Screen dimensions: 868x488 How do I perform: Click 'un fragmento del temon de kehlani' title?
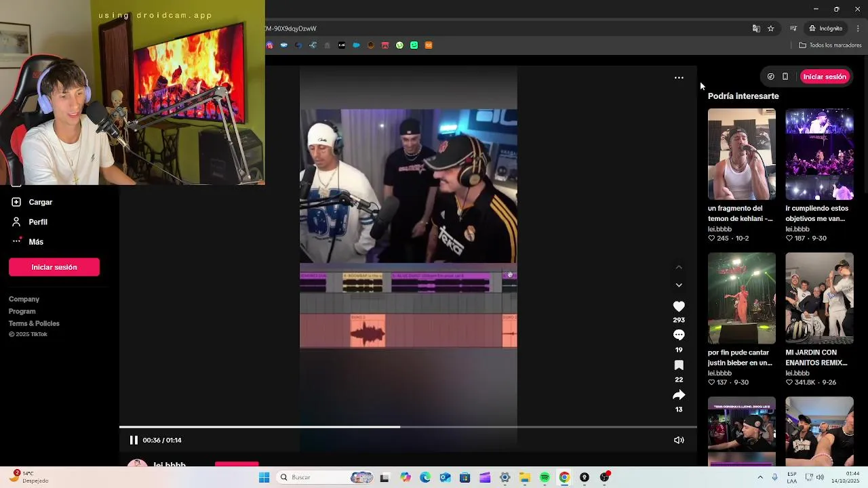point(741,213)
